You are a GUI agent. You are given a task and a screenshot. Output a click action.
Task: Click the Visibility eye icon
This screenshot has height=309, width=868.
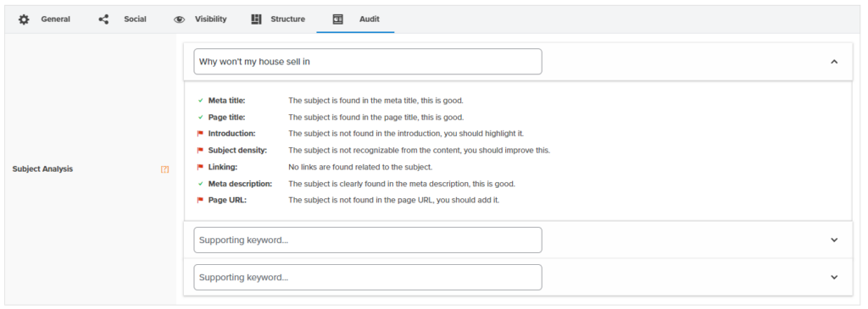coord(180,19)
